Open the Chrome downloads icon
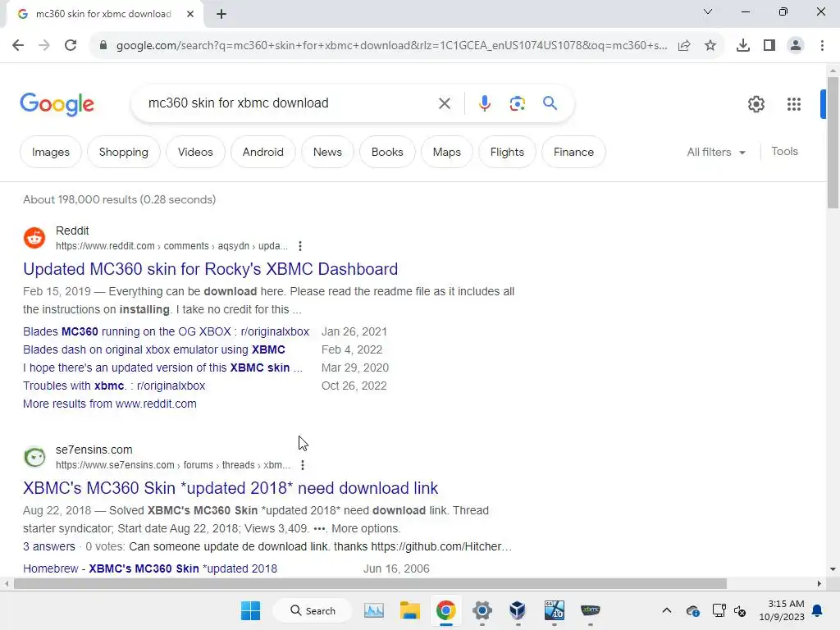The height and width of the screenshot is (630, 840). [742, 46]
